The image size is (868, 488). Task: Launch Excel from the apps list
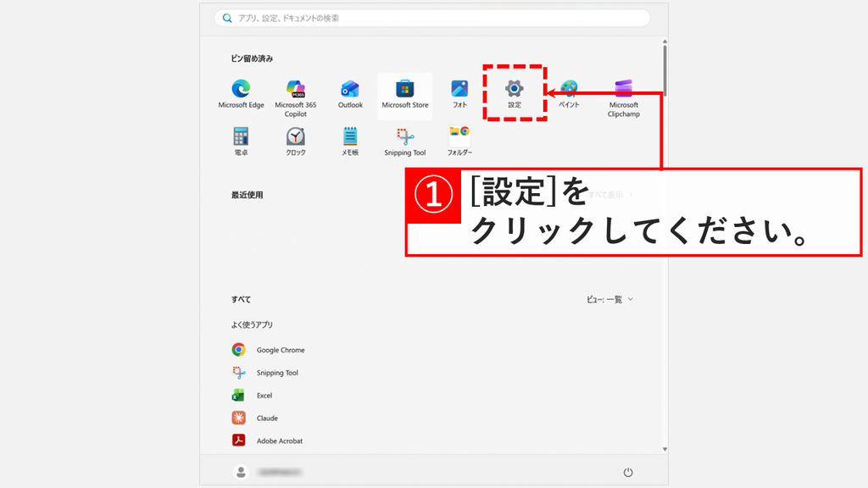(x=252, y=395)
